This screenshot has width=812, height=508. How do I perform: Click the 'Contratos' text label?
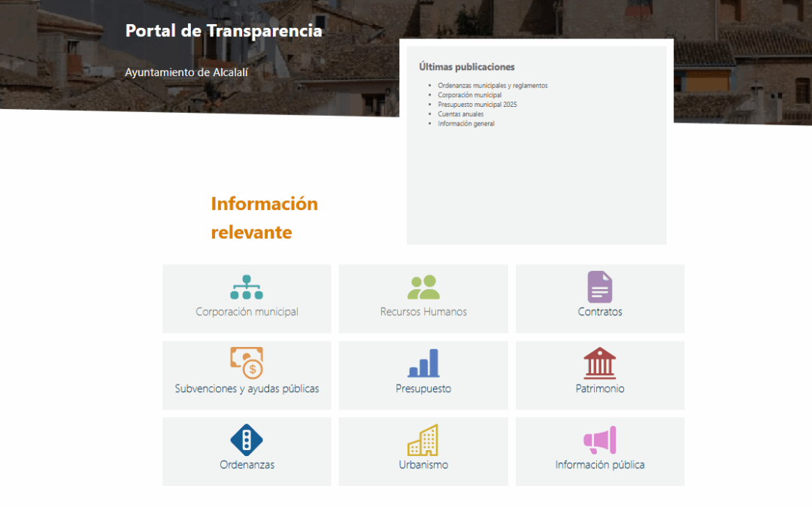[x=600, y=312]
